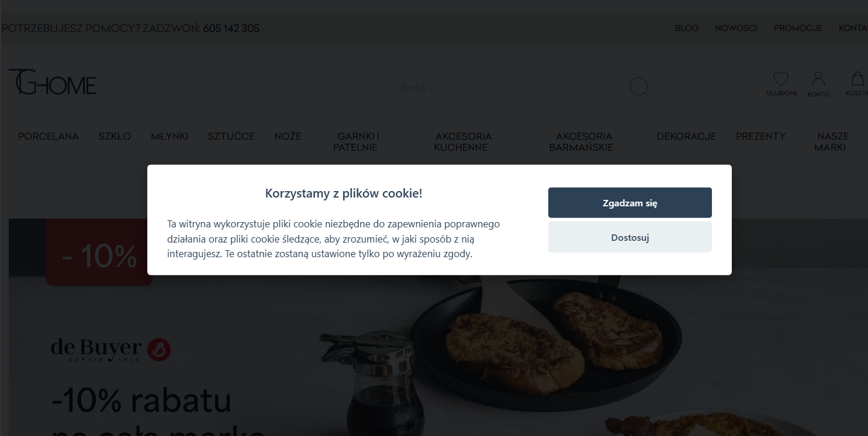Go to Sztućce category
The height and width of the screenshot is (436, 868).
coord(231,136)
